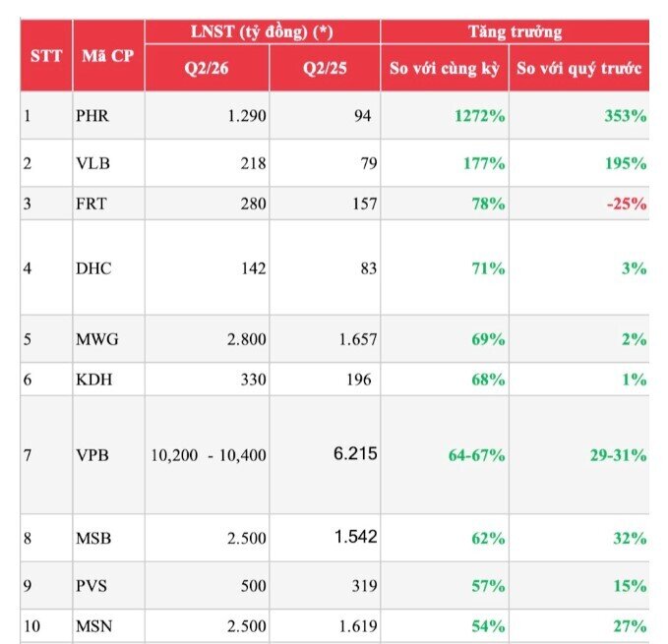668x644 pixels.
Task: Select the MSB stock code cell
Action: pyautogui.click(x=108, y=538)
